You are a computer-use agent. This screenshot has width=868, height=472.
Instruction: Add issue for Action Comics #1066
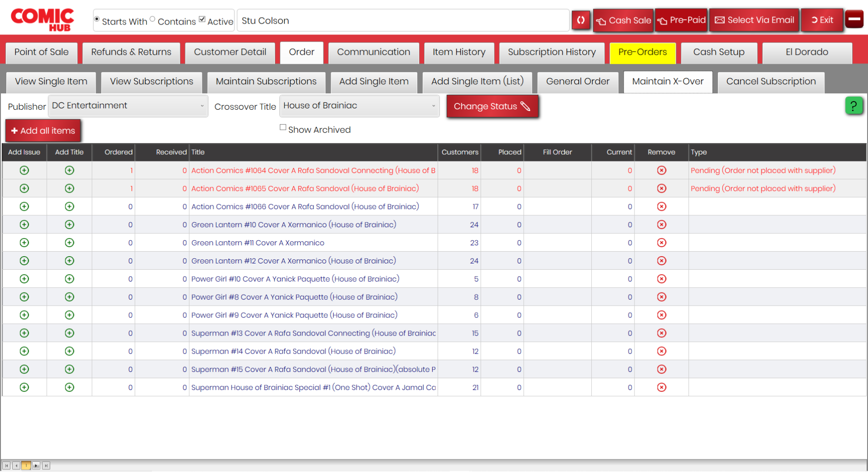pos(24,207)
